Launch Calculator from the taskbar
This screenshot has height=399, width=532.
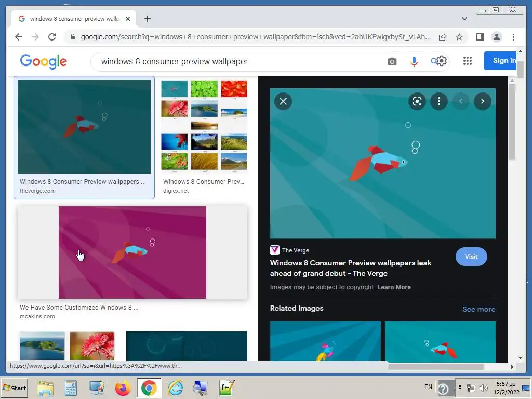[71, 388]
